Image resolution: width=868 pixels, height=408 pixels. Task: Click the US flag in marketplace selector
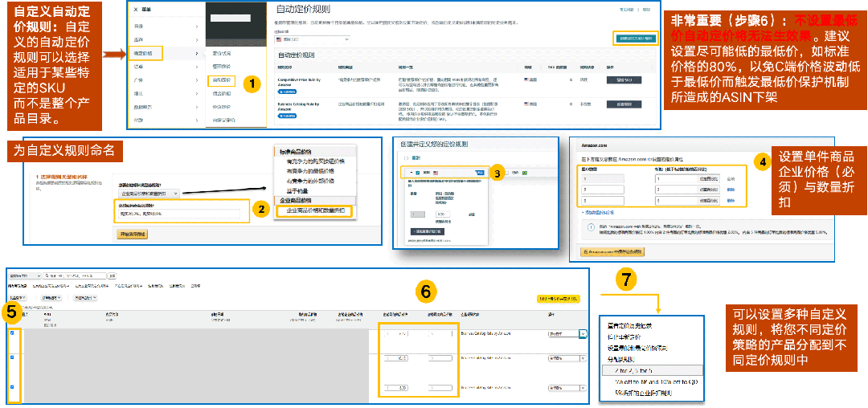click(x=280, y=39)
